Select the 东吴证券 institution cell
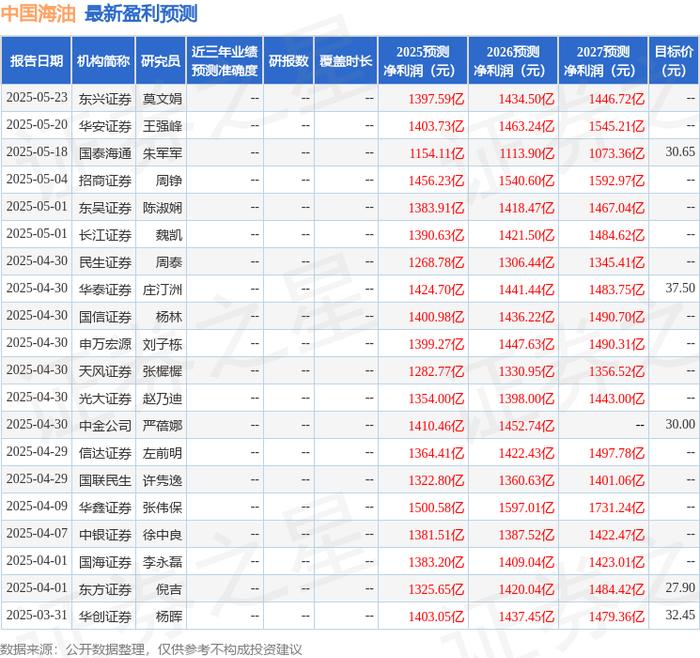The width and height of the screenshot is (700, 658). (x=105, y=208)
